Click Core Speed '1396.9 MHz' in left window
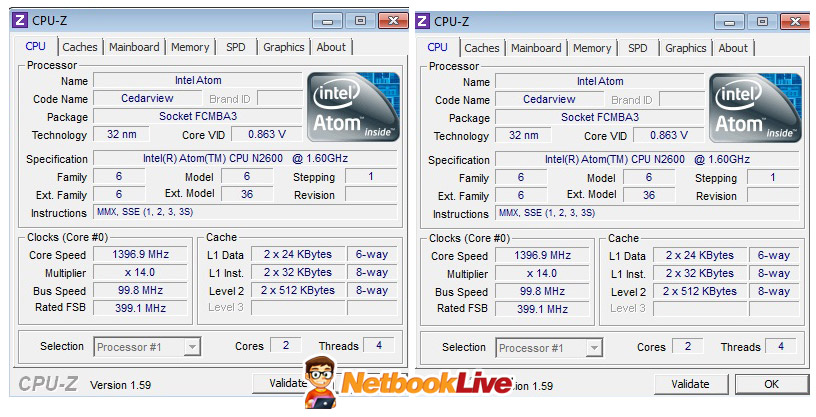The image size is (816, 417). click(141, 254)
